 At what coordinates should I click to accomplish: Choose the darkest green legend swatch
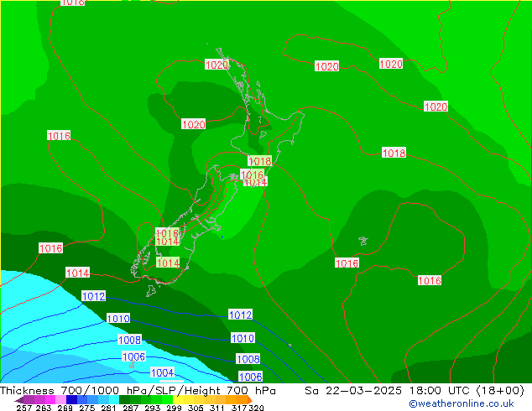(x=124, y=399)
